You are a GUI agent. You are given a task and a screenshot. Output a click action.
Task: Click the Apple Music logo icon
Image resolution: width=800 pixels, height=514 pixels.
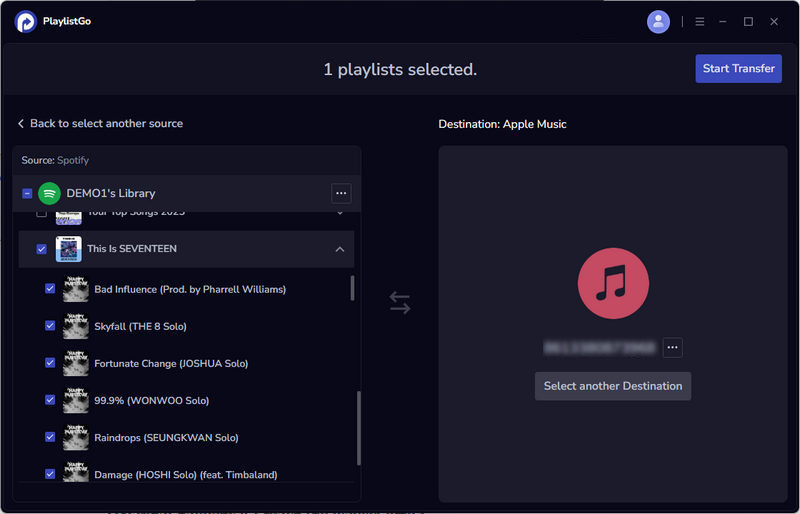point(613,283)
